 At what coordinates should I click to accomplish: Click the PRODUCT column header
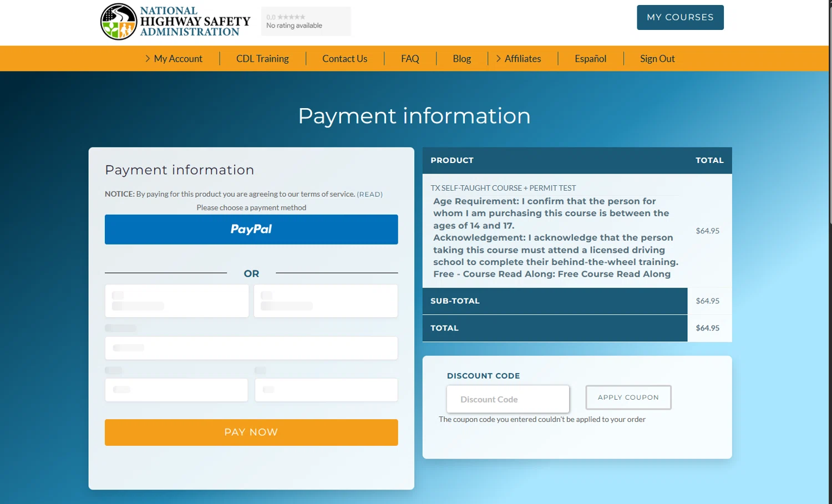(452, 160)
